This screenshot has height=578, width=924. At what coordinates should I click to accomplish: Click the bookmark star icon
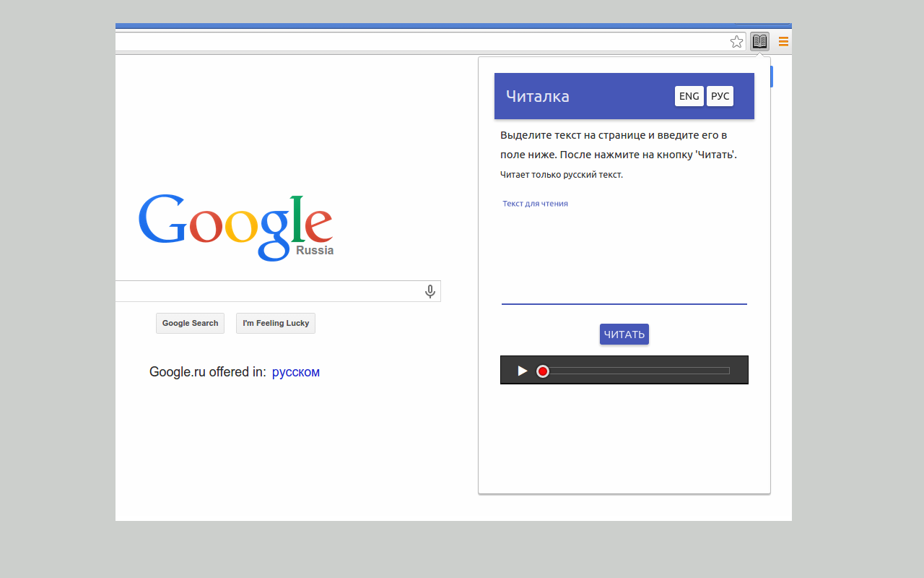coord(736,42)
